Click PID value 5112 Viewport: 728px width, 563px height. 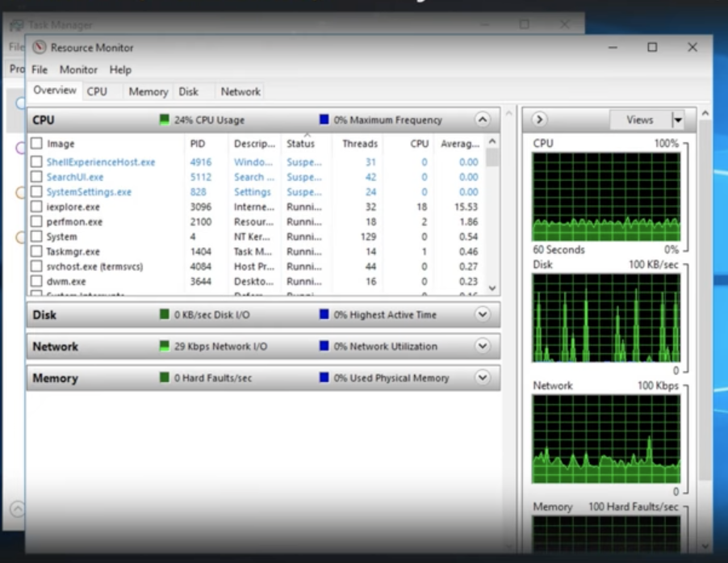point(201,177)
